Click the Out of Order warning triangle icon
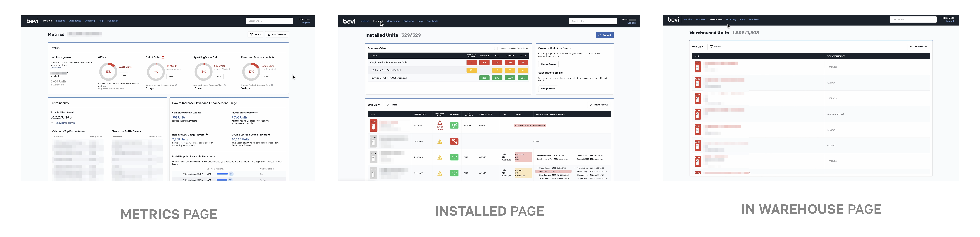 163,57
